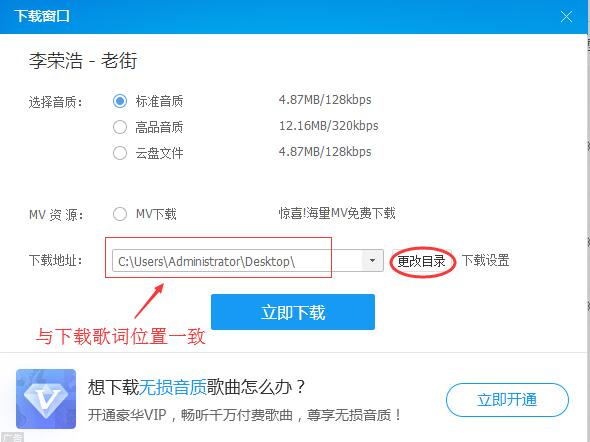Click the blue 立即下载 button

click(x=293, y=312)
